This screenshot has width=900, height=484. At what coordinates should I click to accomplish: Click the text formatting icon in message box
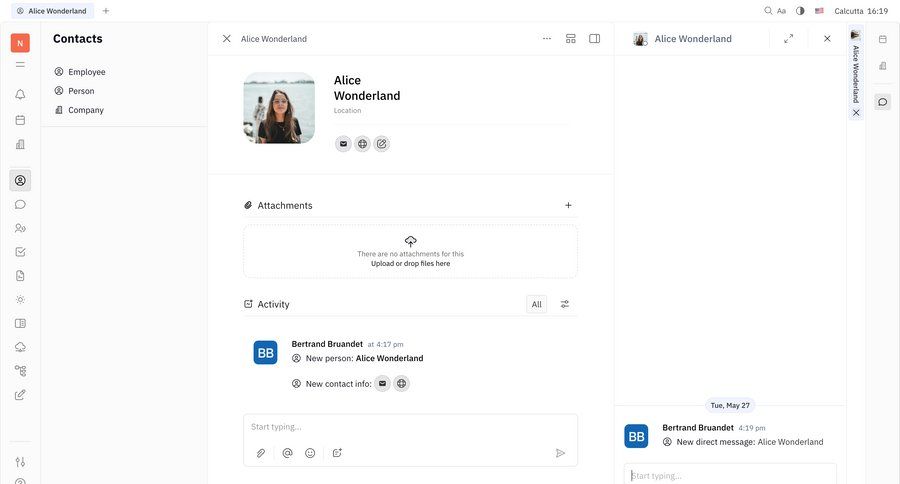tap(337, 453)
